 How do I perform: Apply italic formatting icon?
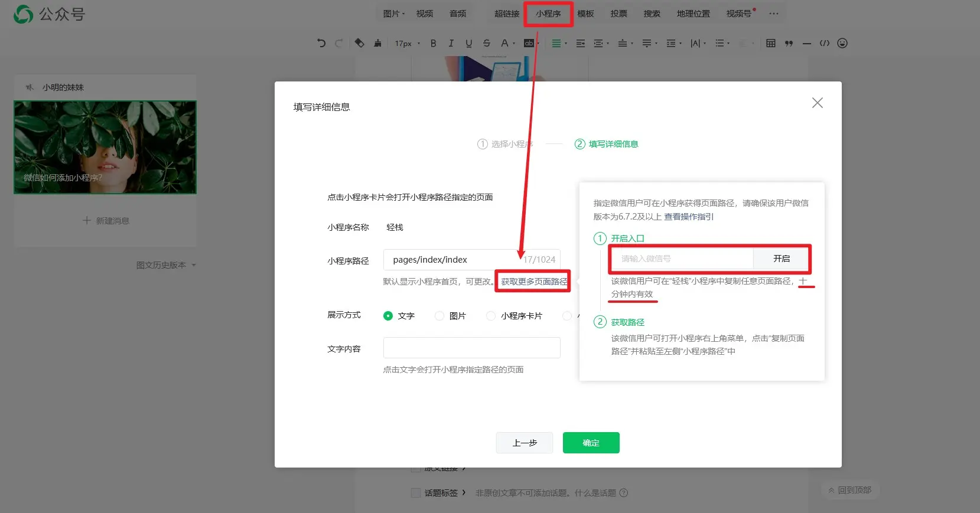click(451, 43)
